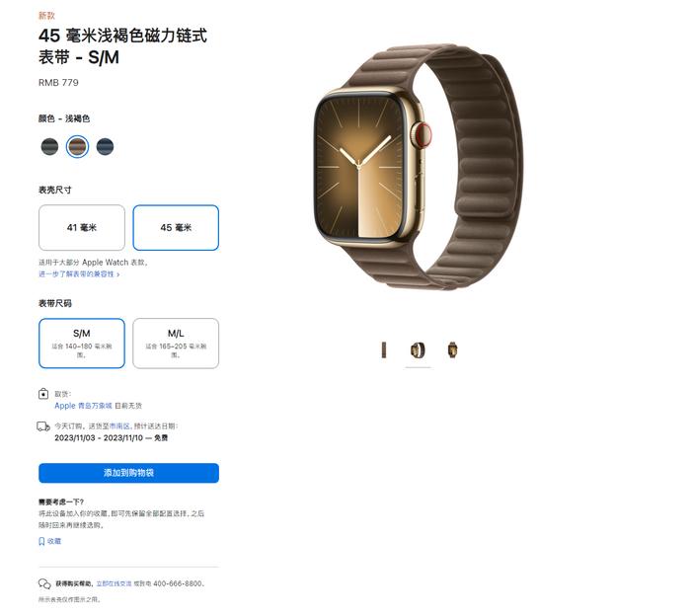Screen dimensions: 691x616
Task: Change delivery area via 市南区 link
Action: click(x=119, y=426)
